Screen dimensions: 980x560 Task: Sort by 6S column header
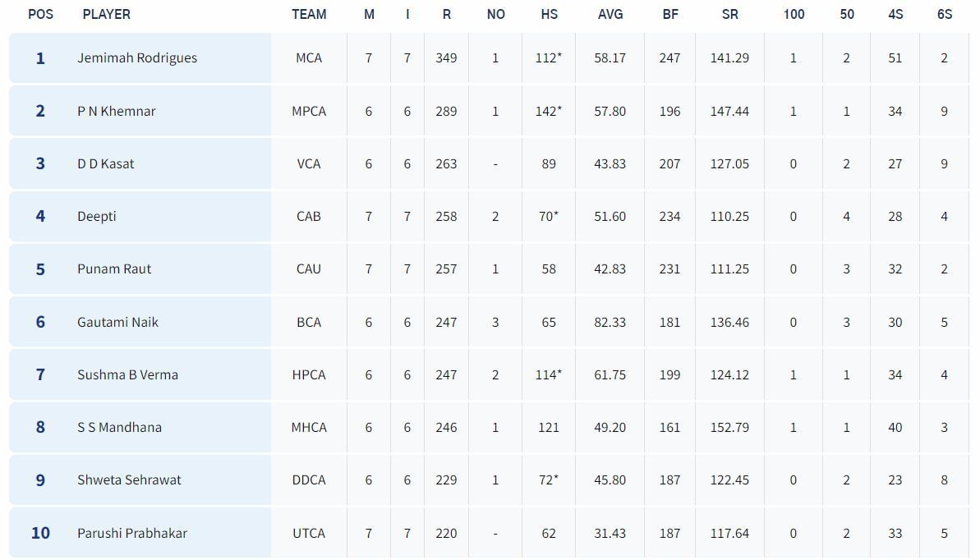[x=945, y=14]
